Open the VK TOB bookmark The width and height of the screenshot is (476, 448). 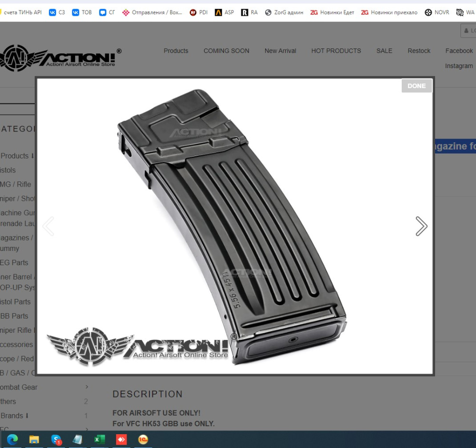(82, 12)
